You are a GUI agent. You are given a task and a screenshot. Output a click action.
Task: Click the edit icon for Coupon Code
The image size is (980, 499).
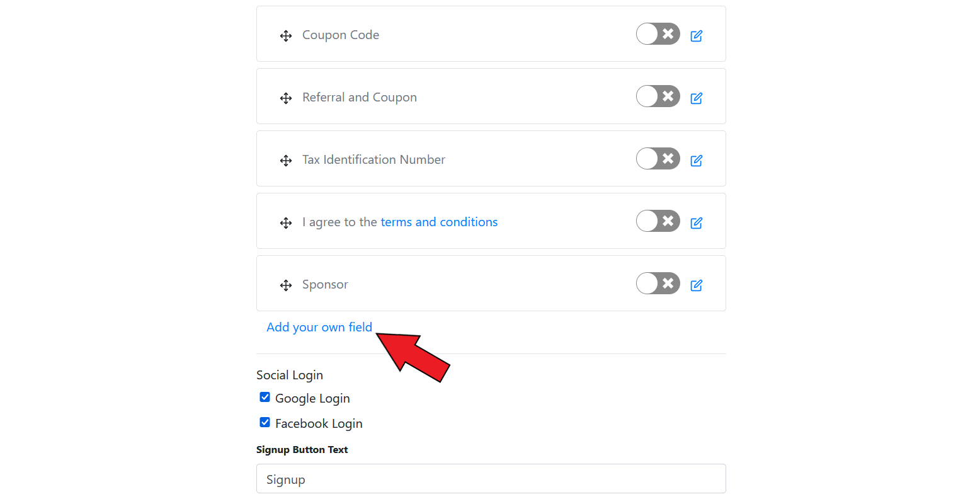pyautogui.click(x=696, y=36)
